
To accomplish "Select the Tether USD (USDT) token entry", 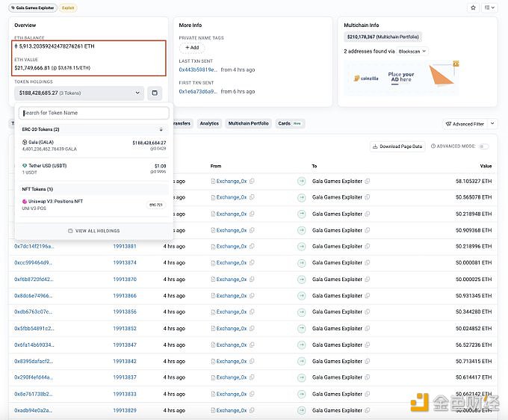I will 94,169.
